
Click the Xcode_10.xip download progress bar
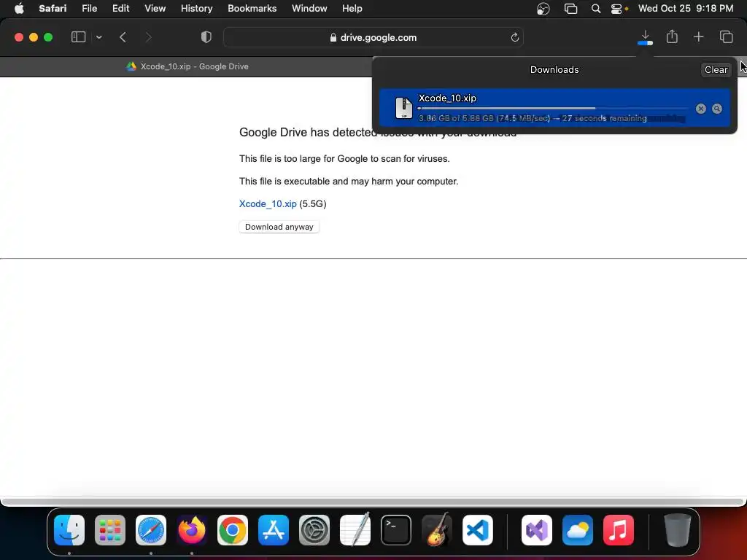click(x=553, y=109)
